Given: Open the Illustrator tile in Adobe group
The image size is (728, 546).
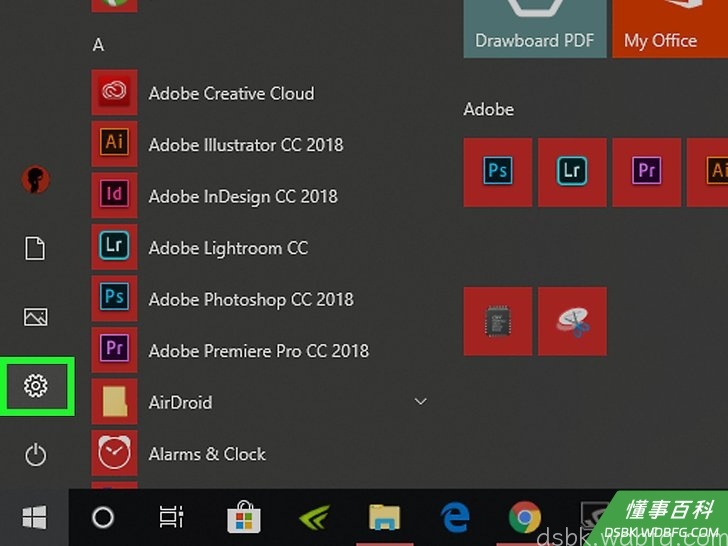Looking at the screenshot, I should 707,172.
